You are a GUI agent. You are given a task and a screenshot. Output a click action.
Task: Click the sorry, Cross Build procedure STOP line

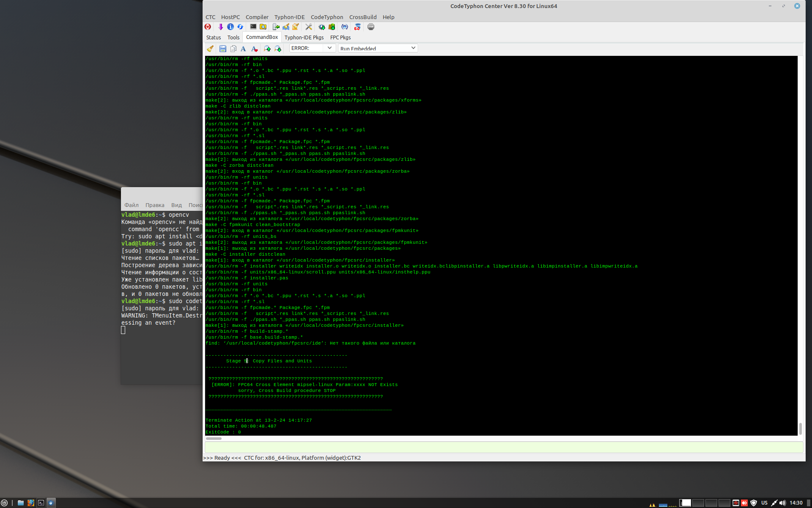(287, 391)
